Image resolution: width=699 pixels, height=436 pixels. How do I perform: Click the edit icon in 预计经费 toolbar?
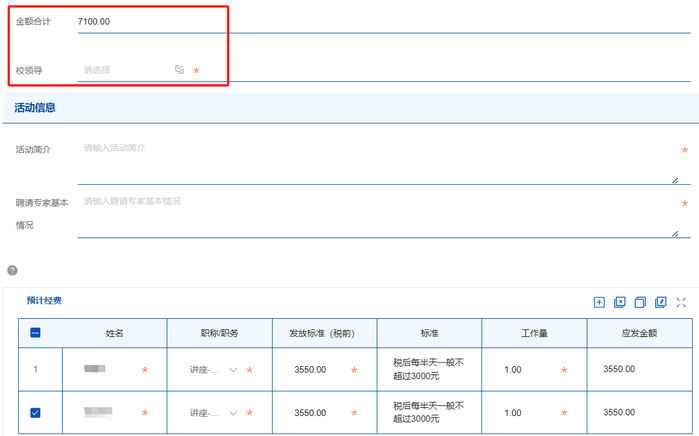click(661, 302)
